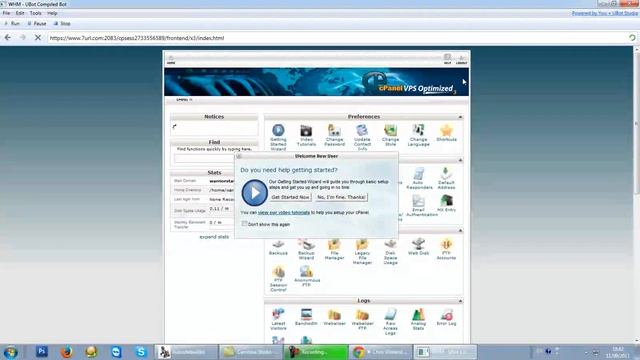Open Photoshop from the taskbar

click(42, 351)
